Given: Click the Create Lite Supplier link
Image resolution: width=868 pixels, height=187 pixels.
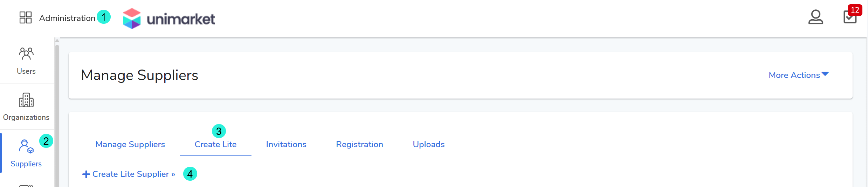Looking at the screenshot, I should 133,174.
